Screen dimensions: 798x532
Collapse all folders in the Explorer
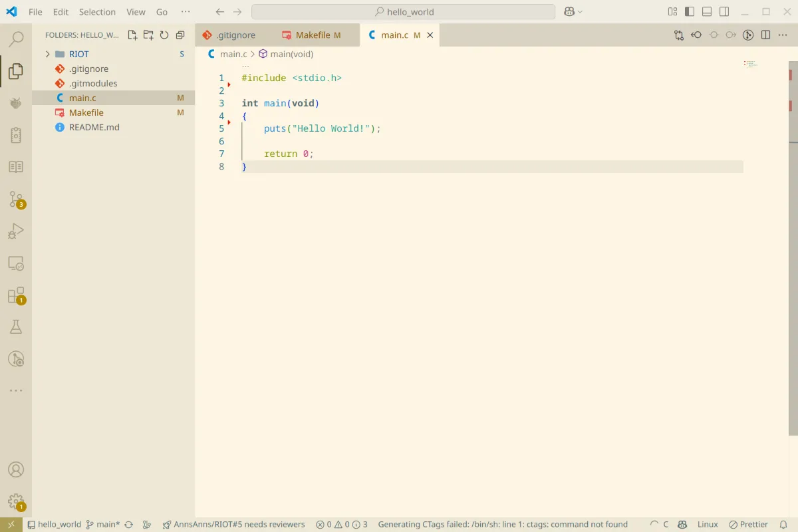pyautogui.click(x=180, y=35)
